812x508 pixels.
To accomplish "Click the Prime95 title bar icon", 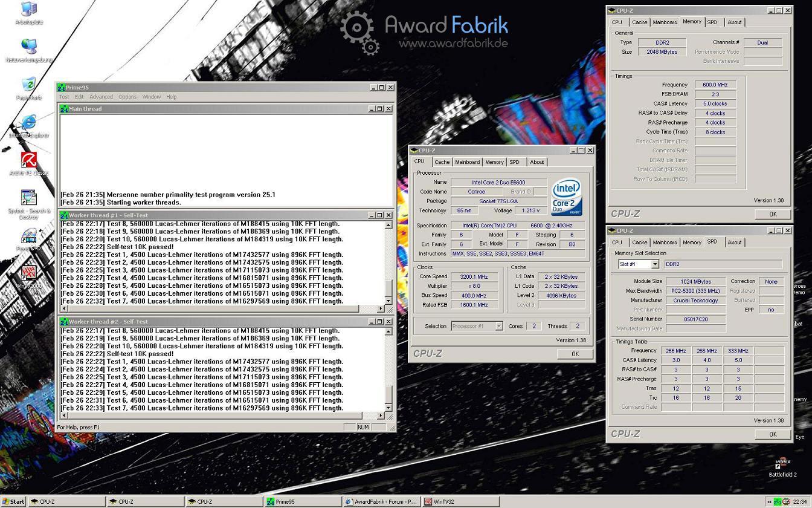I will point(61,88).
